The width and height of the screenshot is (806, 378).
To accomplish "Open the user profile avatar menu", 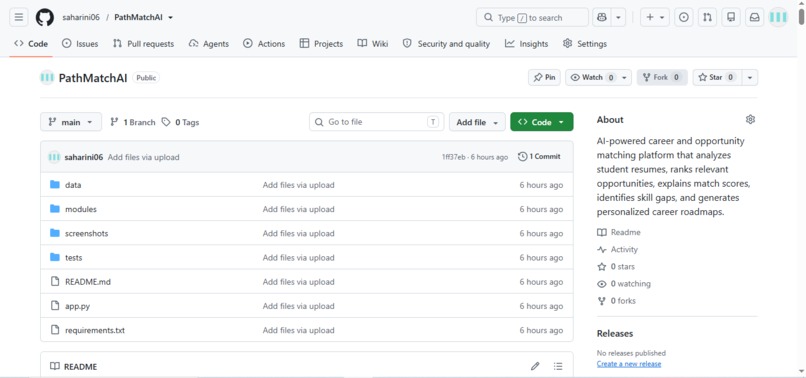I will (778, 17).
